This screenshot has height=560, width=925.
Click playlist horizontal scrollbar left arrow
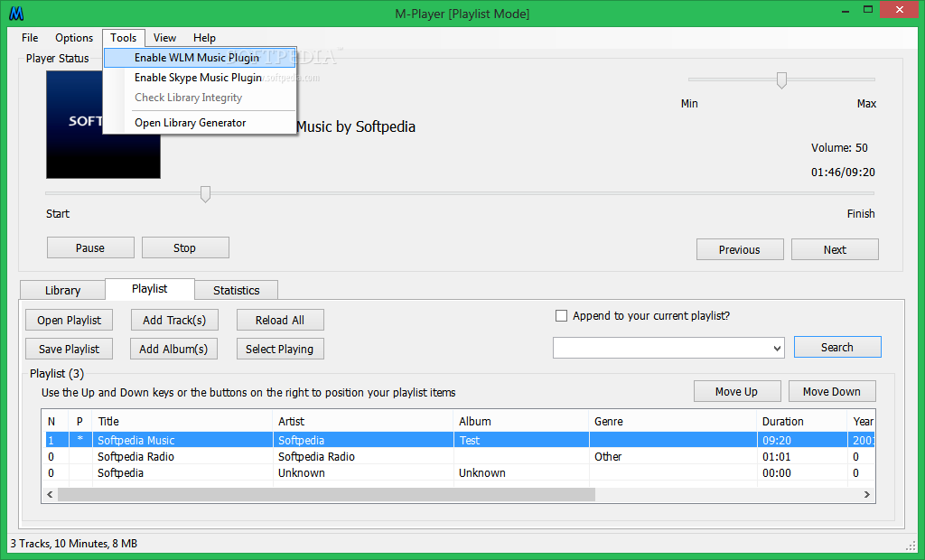50,494
